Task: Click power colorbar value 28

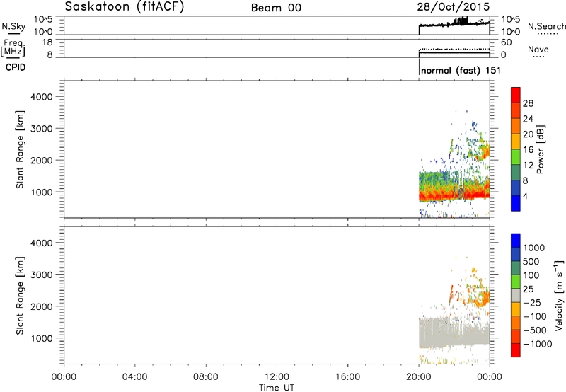Action: 528,103
